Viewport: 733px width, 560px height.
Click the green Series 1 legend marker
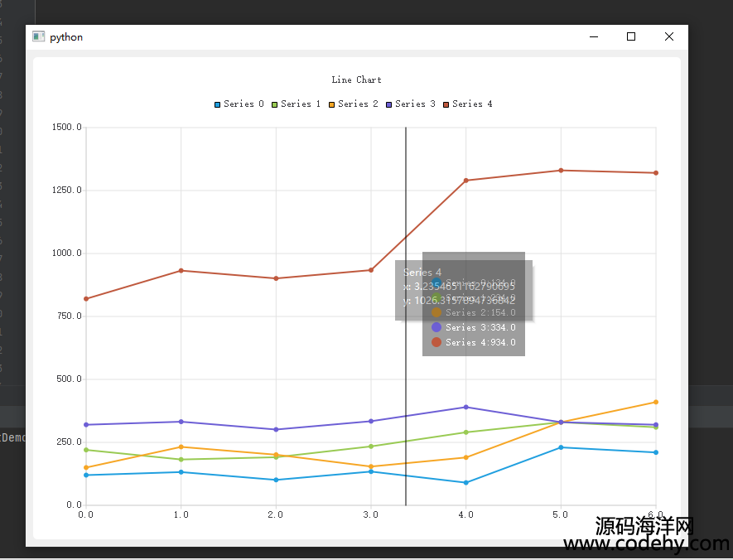click(x=275, y=104)
